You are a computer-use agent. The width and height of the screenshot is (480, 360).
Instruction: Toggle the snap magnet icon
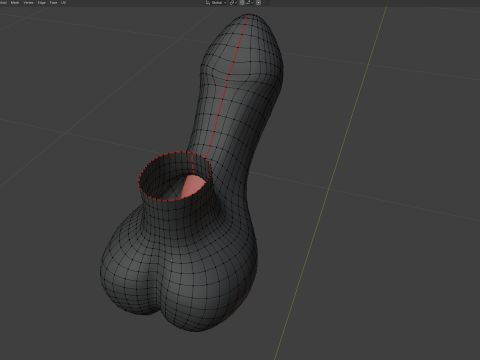[242, 2]
